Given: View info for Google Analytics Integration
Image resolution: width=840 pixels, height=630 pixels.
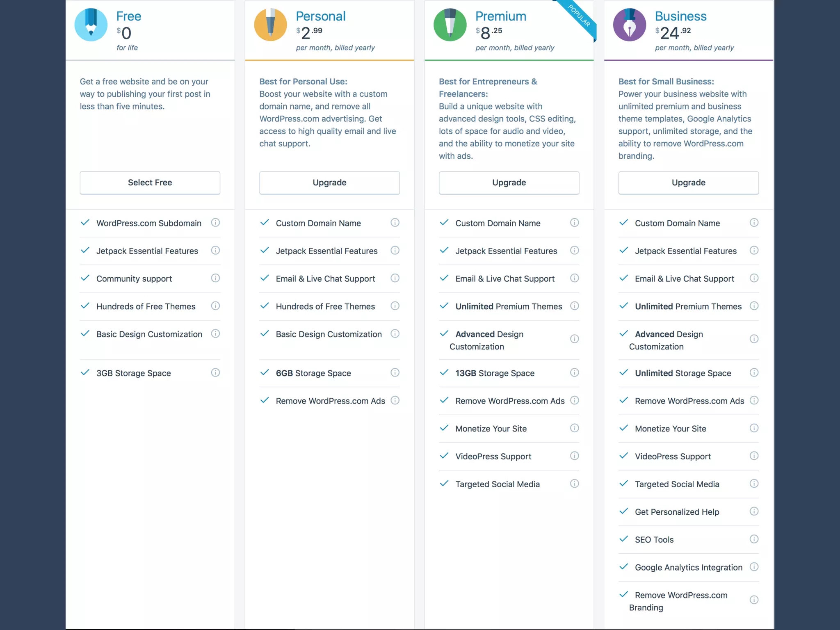Looking at the screenshot, I should (x=754, y=567).
